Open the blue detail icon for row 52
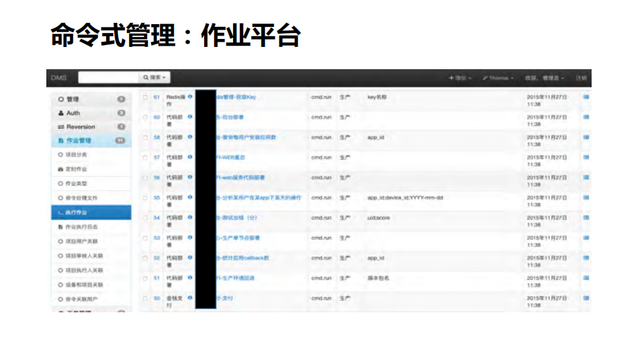This screenshot has width=644, height=362. [586, 258]
